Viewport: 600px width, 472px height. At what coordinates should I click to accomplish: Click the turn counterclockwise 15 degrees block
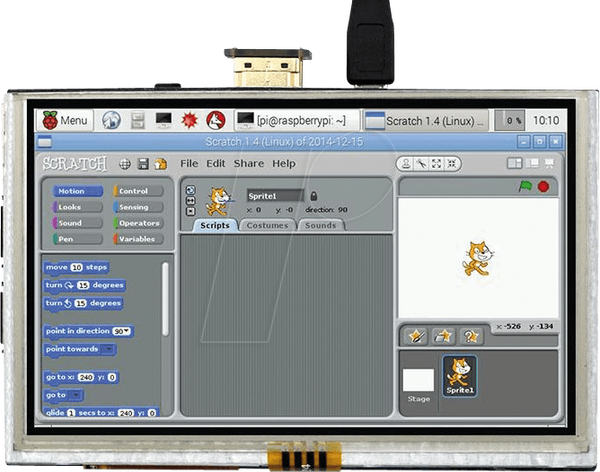[x=83, y=303]
